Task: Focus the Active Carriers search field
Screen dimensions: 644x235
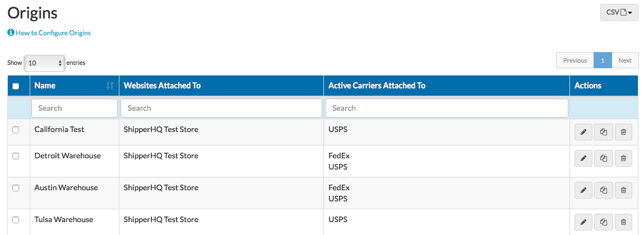Action: (446, 108)
